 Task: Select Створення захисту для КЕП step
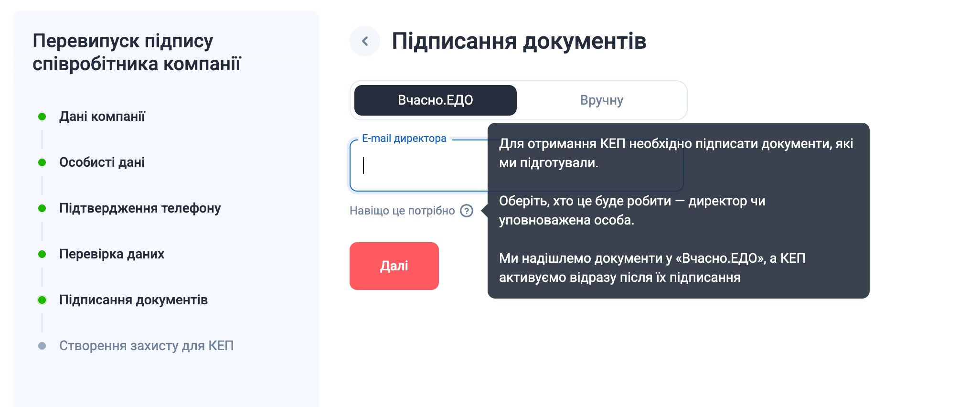pos(146,346)
